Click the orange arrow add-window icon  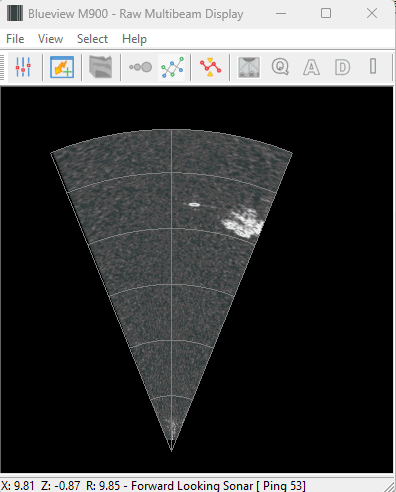(x=62, y=67)
